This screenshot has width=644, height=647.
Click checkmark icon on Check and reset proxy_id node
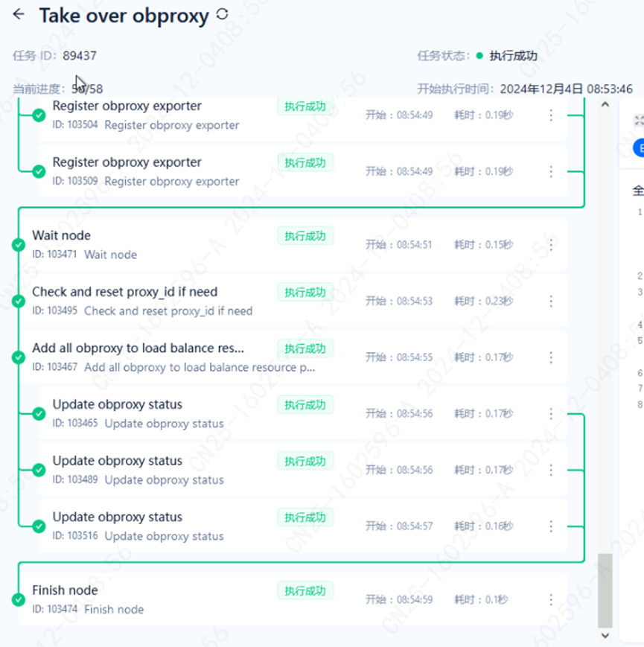(x=16, y=301)
